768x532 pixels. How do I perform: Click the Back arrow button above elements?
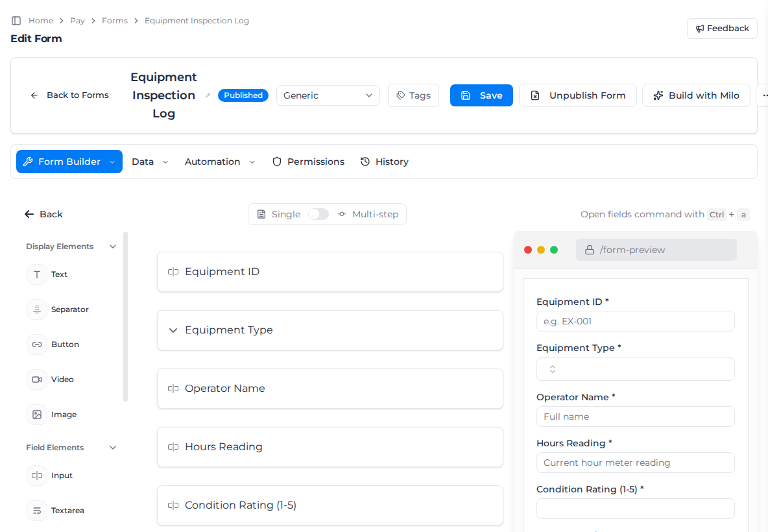tap(43, 214)
